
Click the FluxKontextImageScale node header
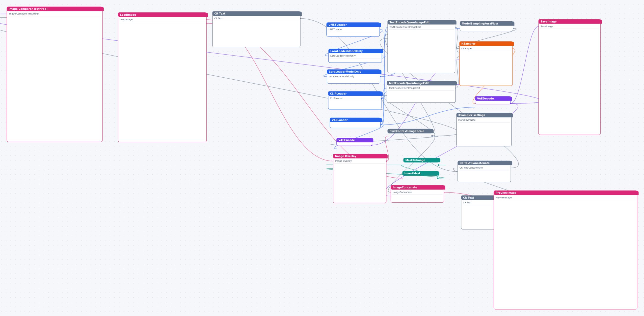[x=410, y=131]
